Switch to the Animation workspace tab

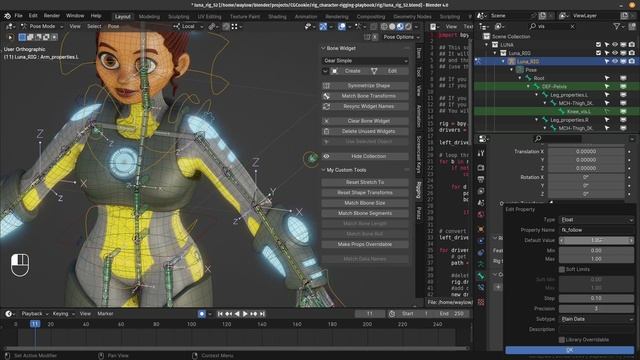[x=306, y=17]
